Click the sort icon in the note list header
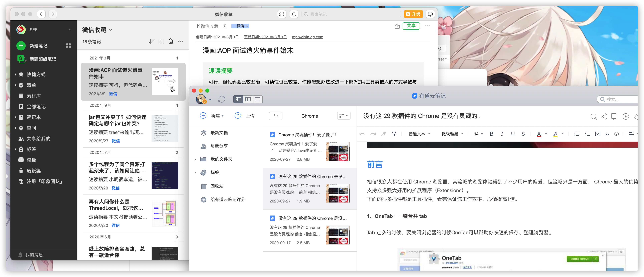This screenshot has height=277, width=644. coord(152,41)
